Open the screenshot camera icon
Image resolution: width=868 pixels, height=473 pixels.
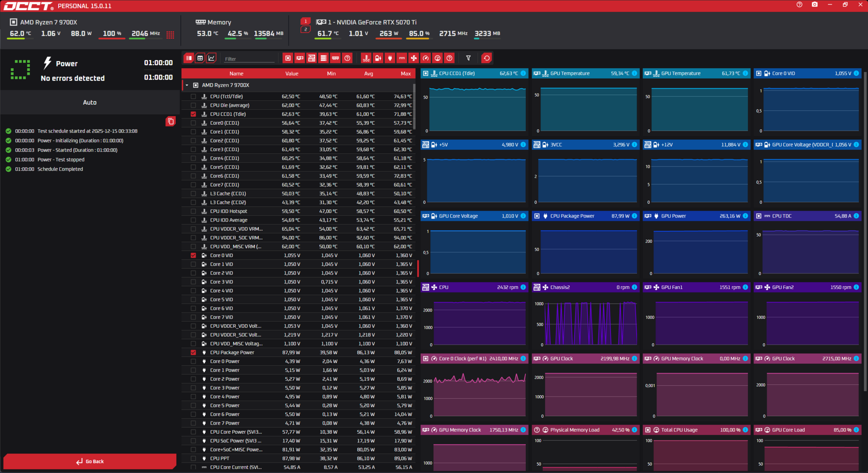[x=815, y=5]
